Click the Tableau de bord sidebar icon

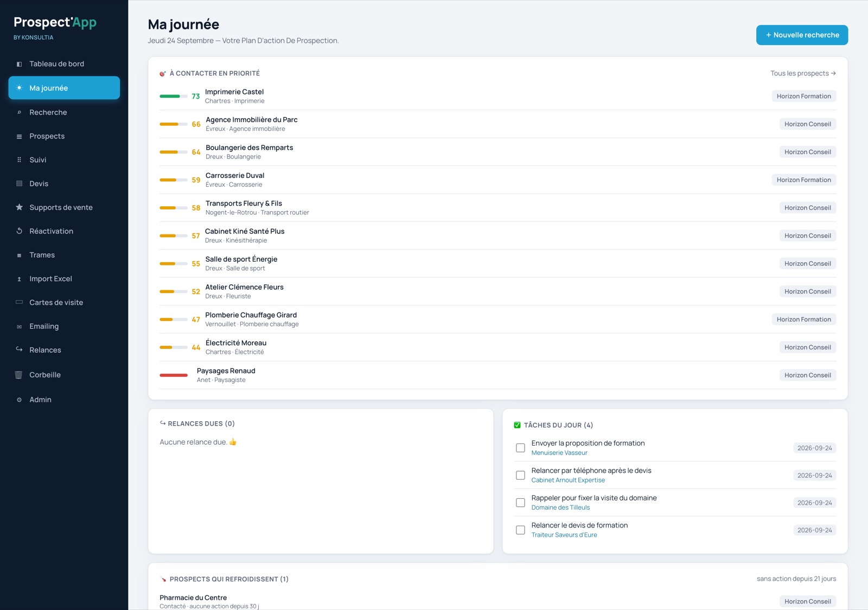click(x=19, y=64)
